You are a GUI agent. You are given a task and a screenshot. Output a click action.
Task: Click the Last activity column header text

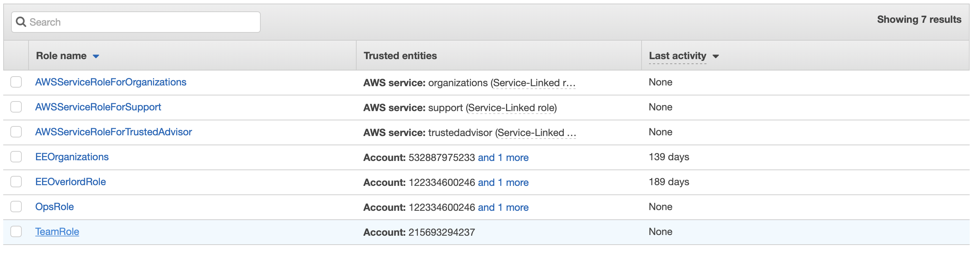(677, 56)
